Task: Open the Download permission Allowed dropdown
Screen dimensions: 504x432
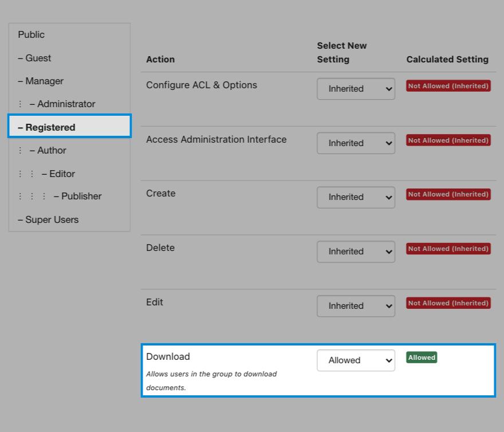Action: [356, 360]
